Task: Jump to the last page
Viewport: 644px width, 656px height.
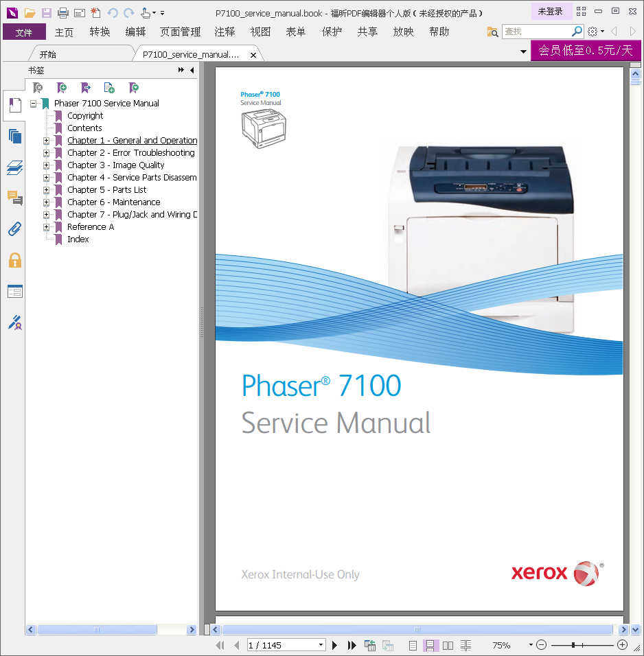Action: click(352, 645)
